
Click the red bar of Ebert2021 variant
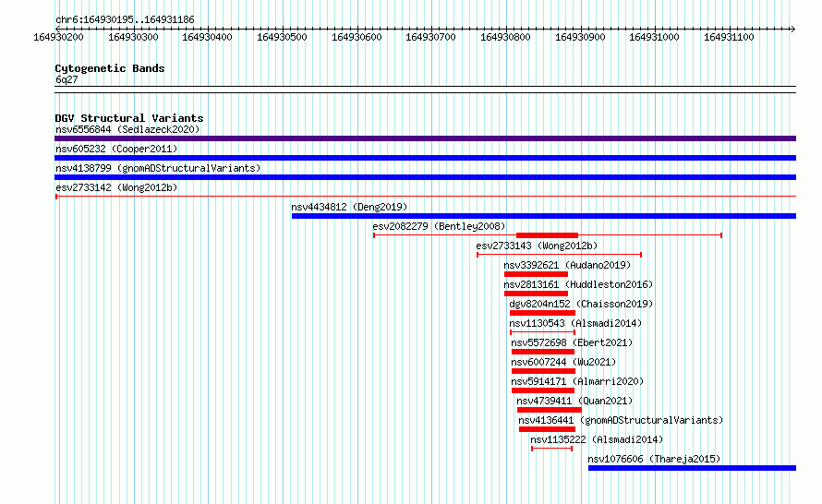click(x=542, y=352)
